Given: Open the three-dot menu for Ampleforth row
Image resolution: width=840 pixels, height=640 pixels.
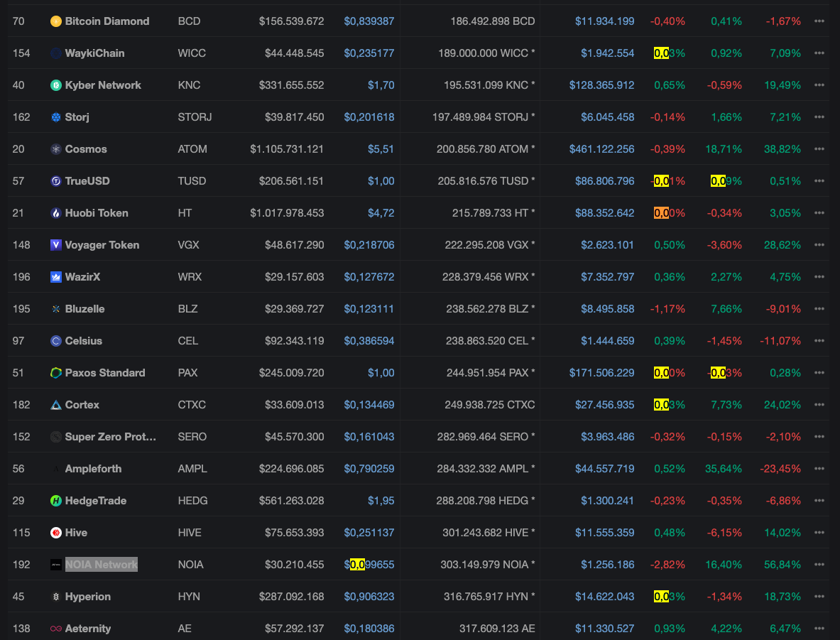Looking at the screenshot, I should click(819, 469).
